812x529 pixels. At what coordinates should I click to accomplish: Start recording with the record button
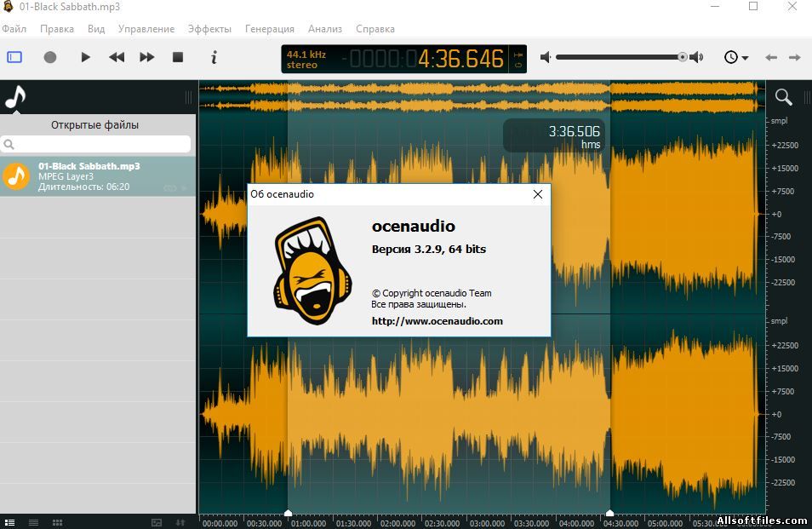coord(50,57)
